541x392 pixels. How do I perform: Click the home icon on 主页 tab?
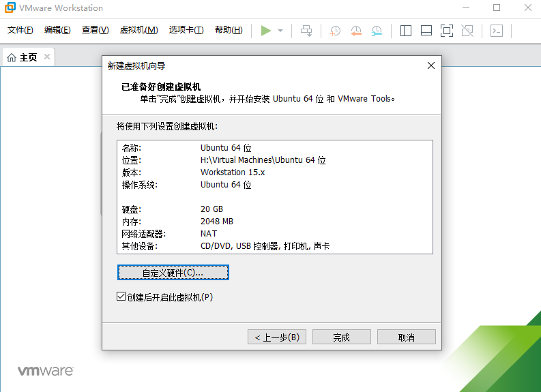[x=12, y=57]
